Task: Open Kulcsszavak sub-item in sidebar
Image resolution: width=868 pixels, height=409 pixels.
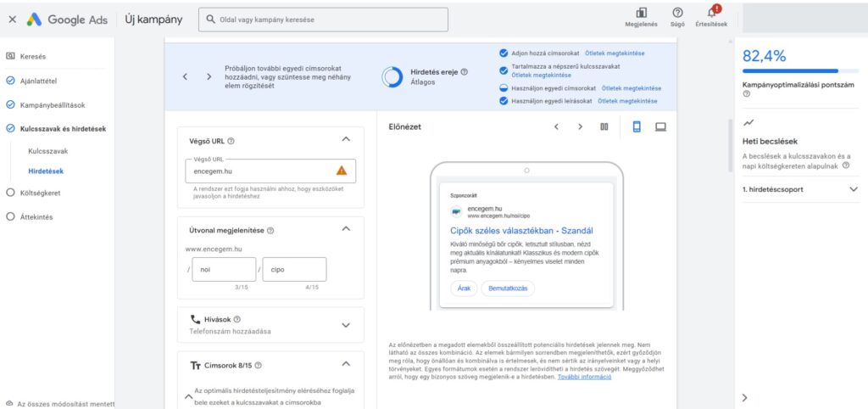Action: coord(47,151)
